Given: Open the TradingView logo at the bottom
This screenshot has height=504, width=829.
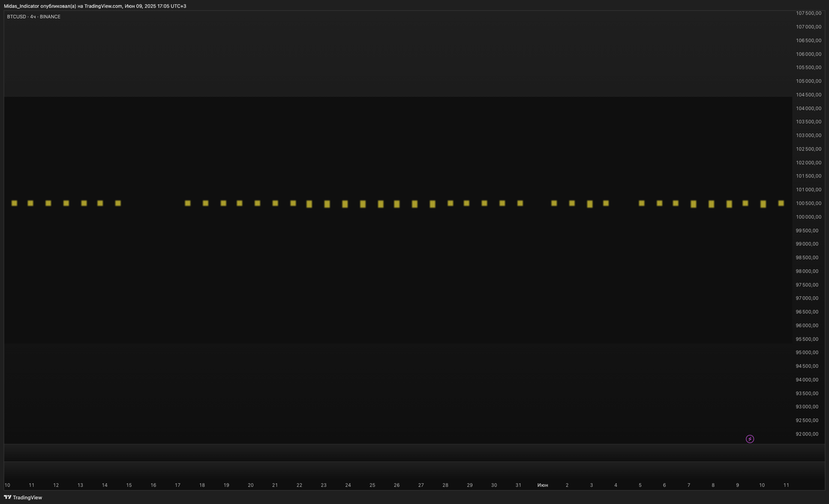Looking at the screenshot, I should pyautogui.click(x=23, y=497).
